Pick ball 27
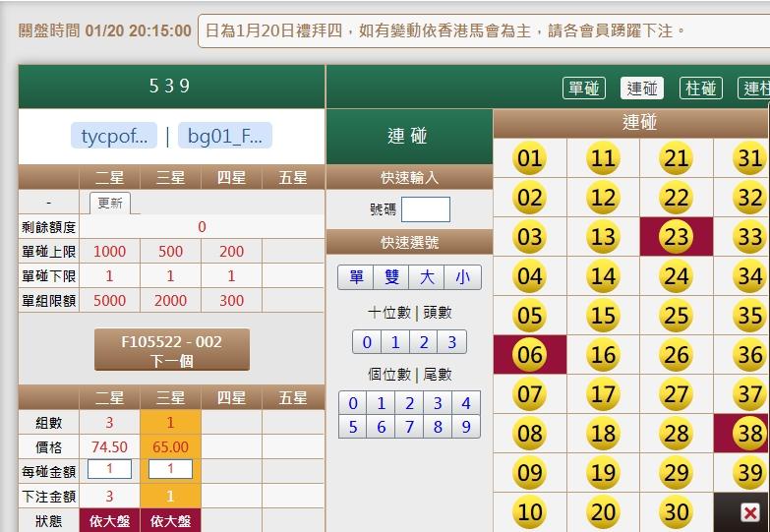Screen dimensions: 770x532 click(x=677, y=394)
